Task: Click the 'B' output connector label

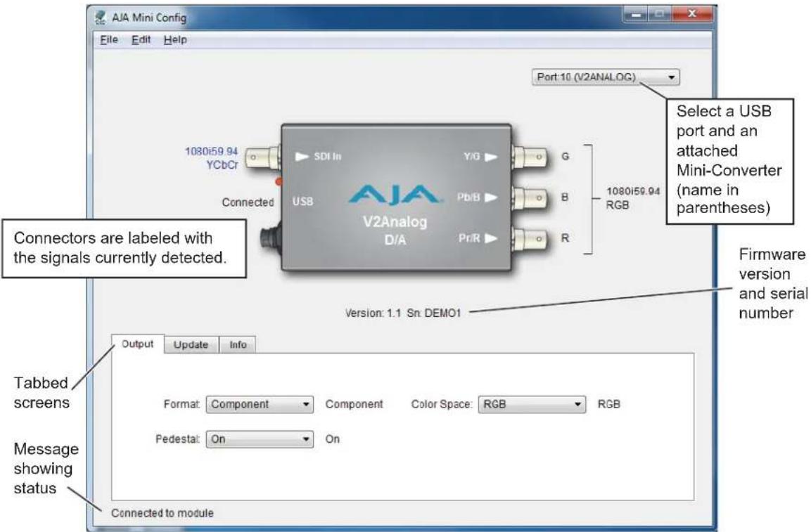Action: [565, 197]
